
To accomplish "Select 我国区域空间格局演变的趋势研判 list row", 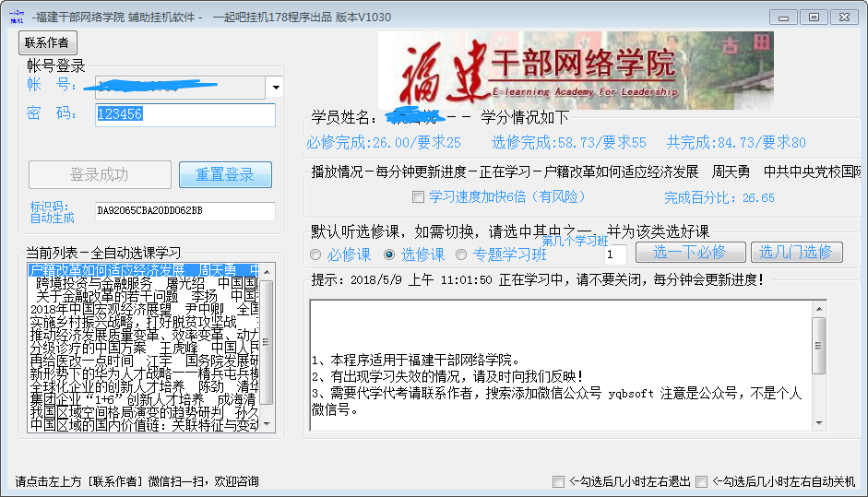I will point(143,412).
